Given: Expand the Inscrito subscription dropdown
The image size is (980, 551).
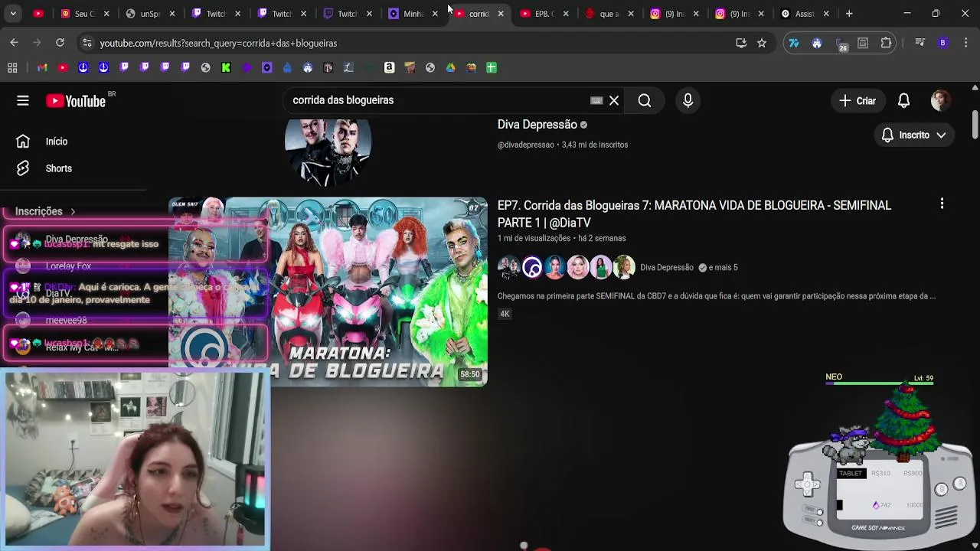Looking at the screenshot, I should point(913,135).
